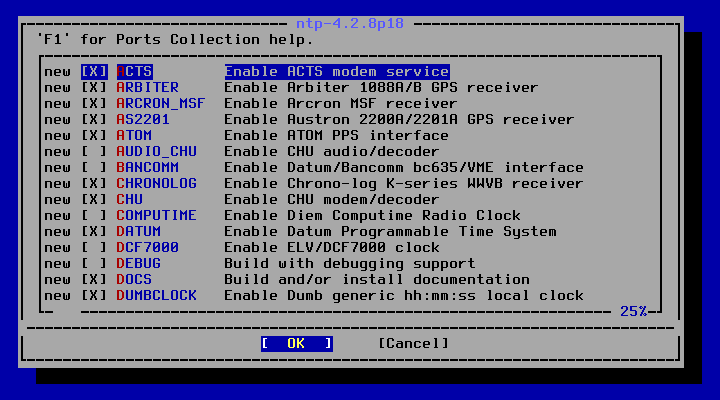This screenshot has width=720, height=400.
Task: Click 'Enable ACTS modem service' description
Action: click(337, 72)
